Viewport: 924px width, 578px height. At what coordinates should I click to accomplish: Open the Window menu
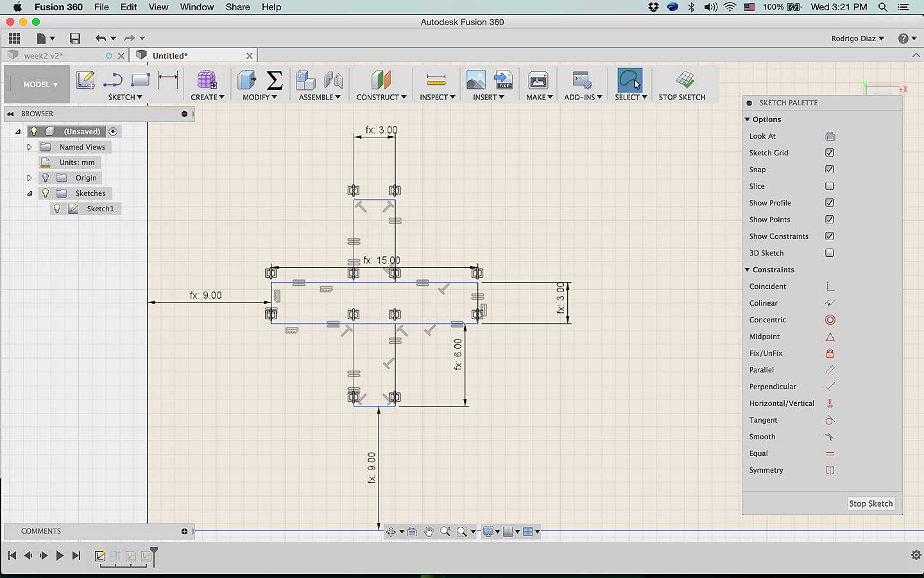[196, 7]
